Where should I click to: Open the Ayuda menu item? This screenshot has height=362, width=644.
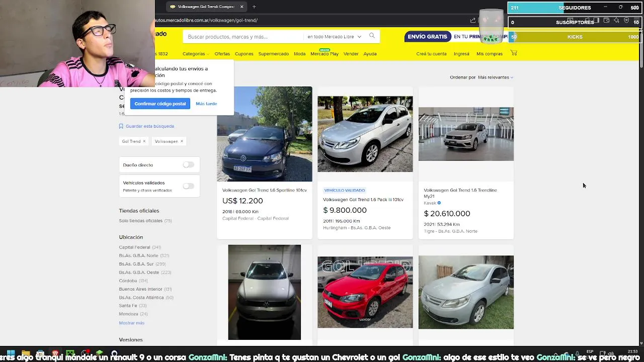(x=370, y=54)
